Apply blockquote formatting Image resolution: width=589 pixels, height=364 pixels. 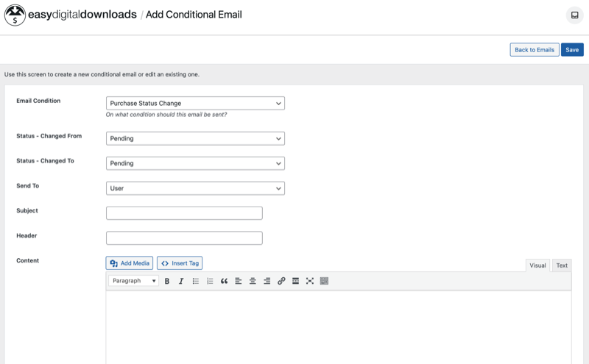point(225,281)
